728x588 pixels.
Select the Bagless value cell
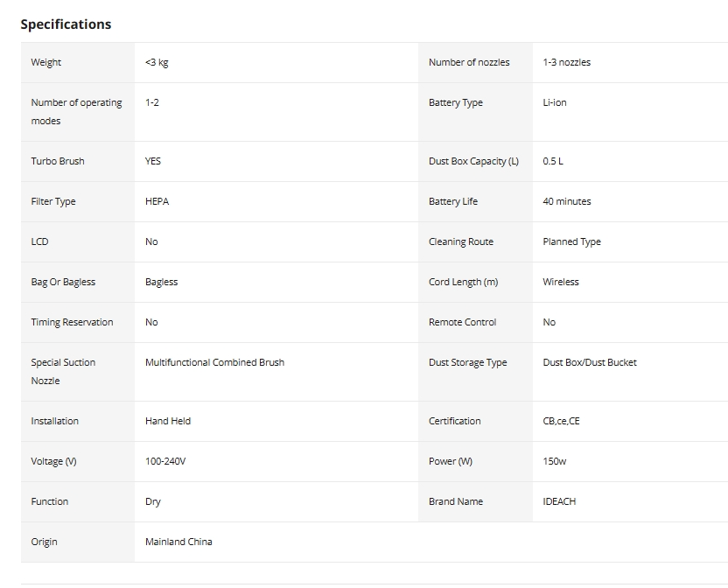click(276, 283)
